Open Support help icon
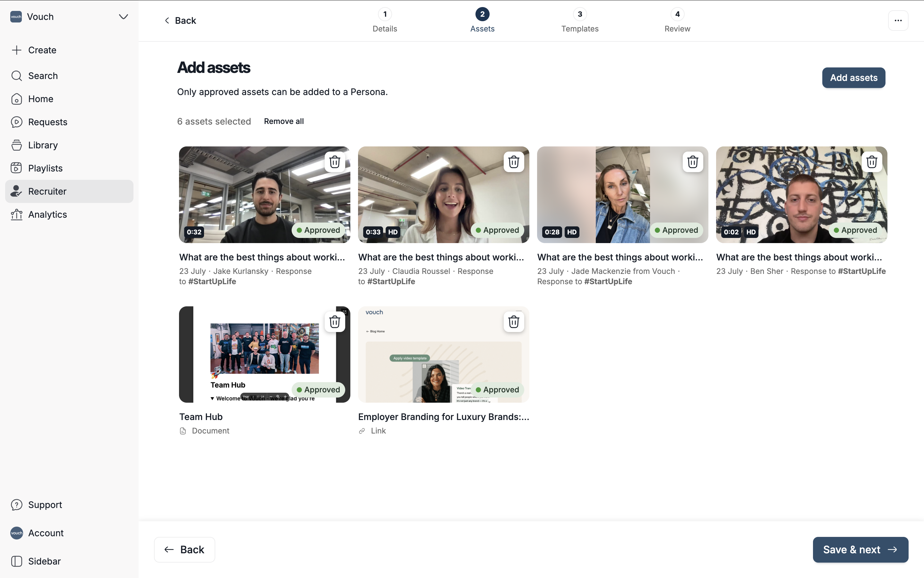The height and width of the screenshot is (578, 924). 16,505
